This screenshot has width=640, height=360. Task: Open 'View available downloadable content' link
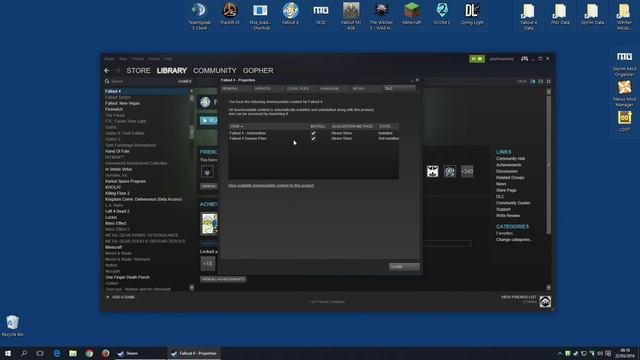pyautogui.click(x=271, y=186)
